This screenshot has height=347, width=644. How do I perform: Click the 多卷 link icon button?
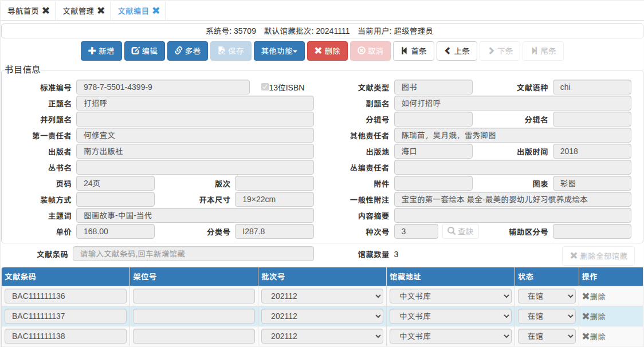(x=187, y=51)
